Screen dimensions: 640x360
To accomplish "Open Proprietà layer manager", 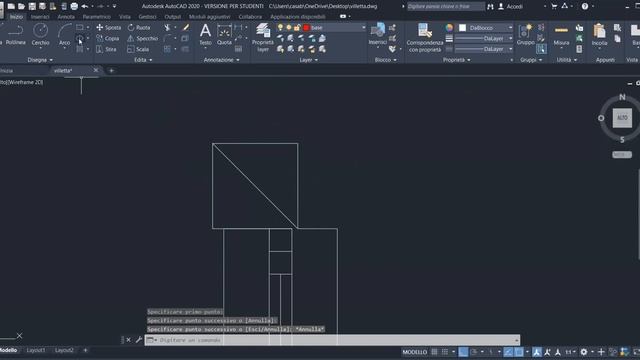I will 263,38.
